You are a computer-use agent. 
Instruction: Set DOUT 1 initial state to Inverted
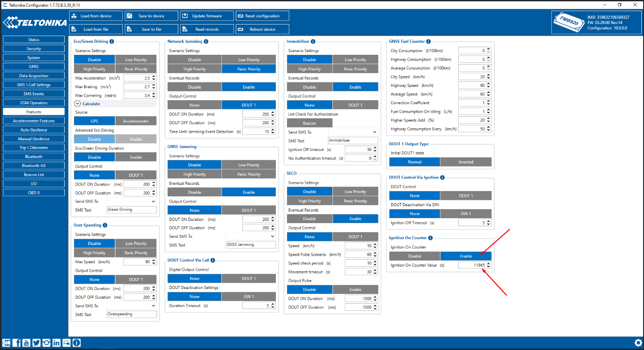click(466, 162)
